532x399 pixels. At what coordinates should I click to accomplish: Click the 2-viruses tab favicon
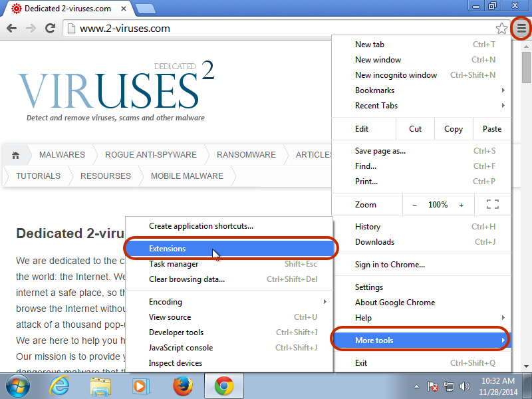pyautogui.click(x=16, y=9)
